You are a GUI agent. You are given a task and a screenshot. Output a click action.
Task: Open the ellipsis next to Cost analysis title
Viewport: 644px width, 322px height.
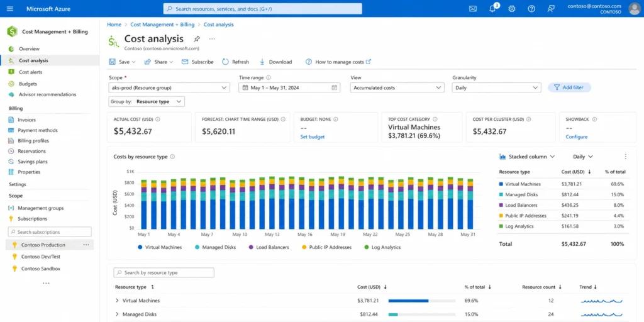coord(212,38)
